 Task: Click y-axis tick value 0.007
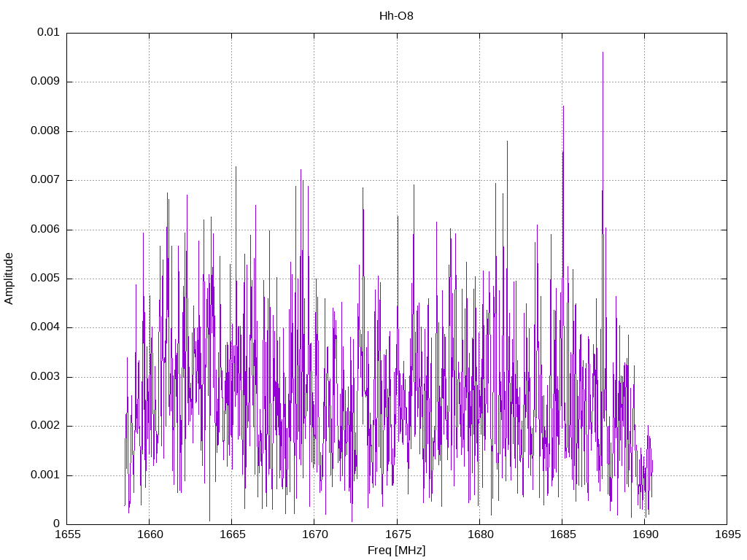[x=44, y=180]
